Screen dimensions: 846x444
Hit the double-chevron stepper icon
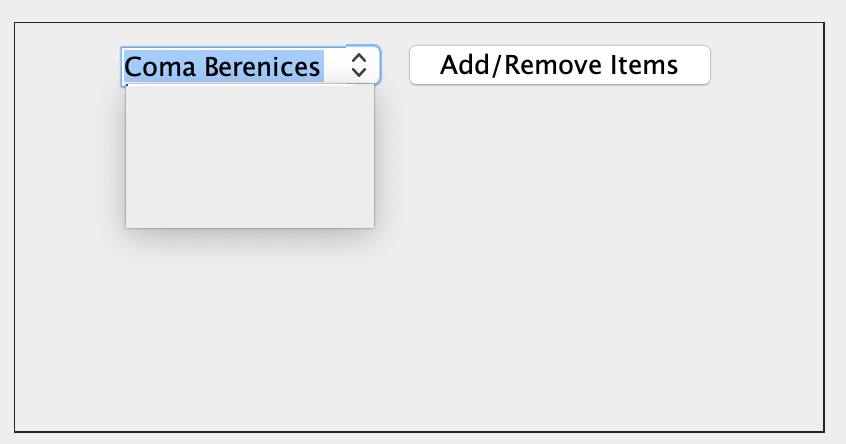point(360,66)
